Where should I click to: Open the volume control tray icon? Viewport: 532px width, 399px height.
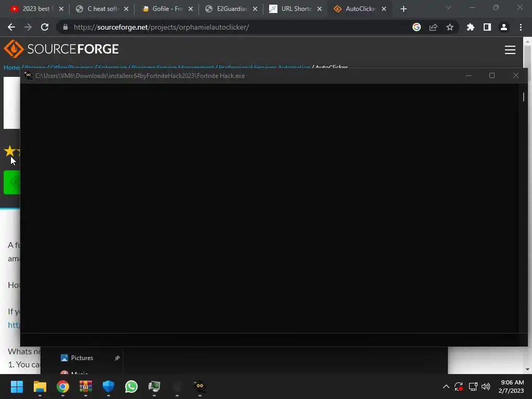[x=486, y=387]
